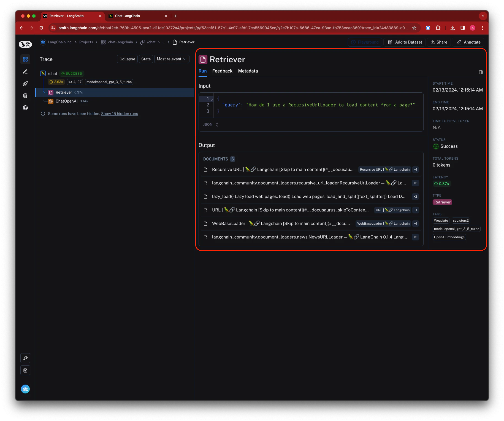This screenshot has height=421, width=504.
Task: Click the address bar URL
Action: (x=233, y=28)
